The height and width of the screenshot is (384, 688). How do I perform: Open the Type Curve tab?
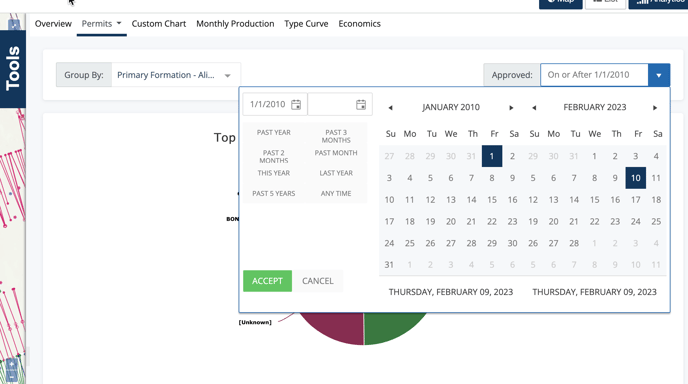point(306,24)
